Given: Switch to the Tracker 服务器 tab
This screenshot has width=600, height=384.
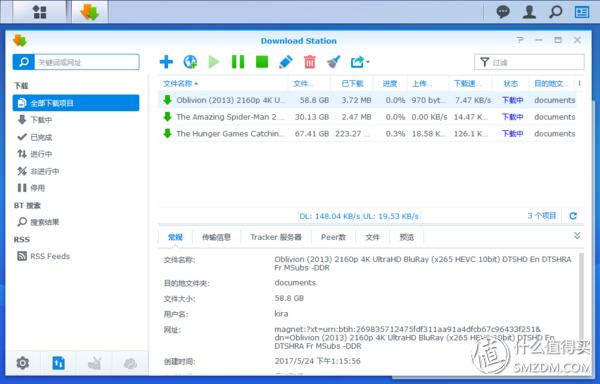Looking at the screenshot, I should [x=276, y=237].
